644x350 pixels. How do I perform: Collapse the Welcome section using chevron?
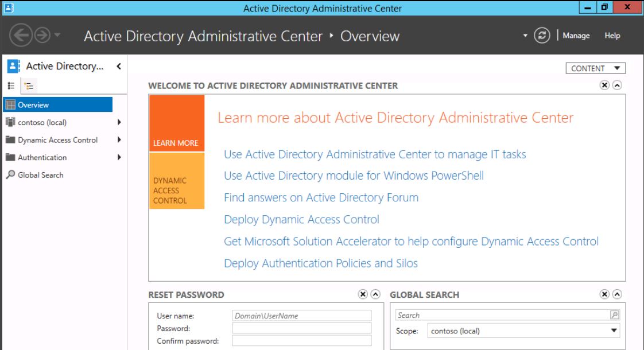point(616,85)
